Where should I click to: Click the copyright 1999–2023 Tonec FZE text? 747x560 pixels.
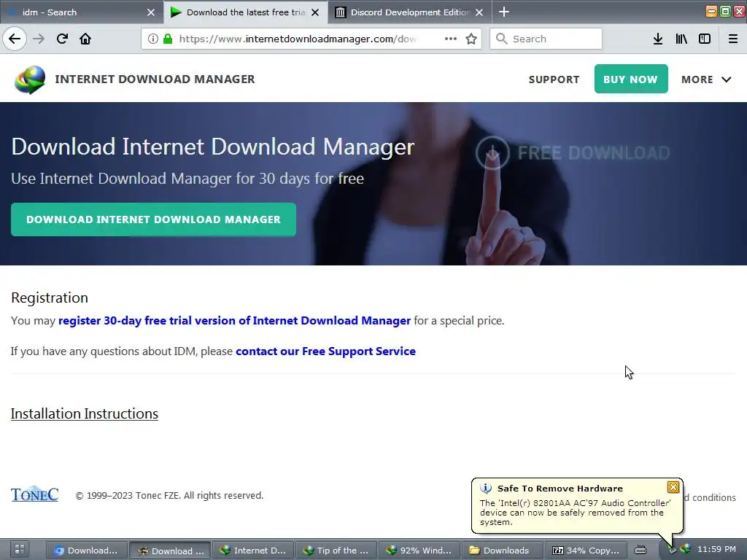169,495
